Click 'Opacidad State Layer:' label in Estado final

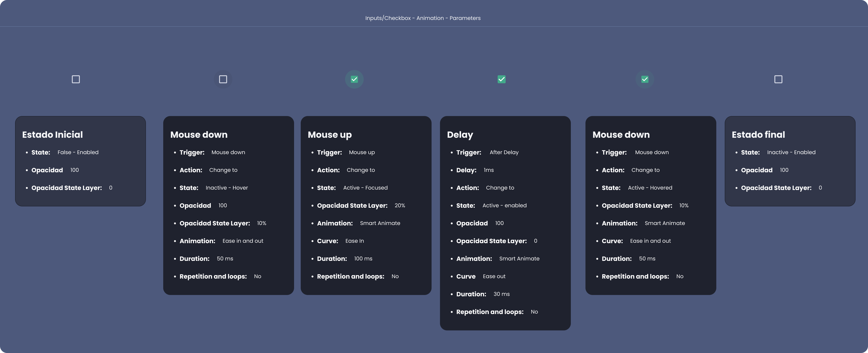pos(776,188)
